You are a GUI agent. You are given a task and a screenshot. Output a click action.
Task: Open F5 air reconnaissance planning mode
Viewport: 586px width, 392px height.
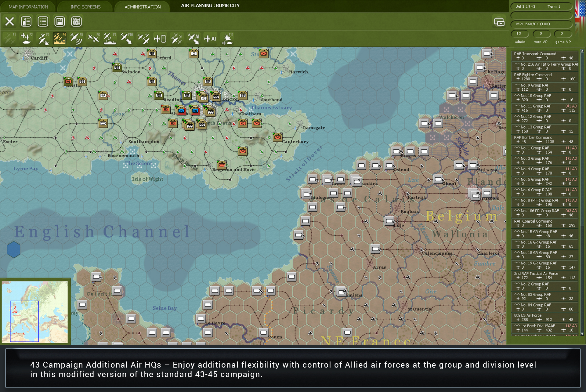(x=77, y=38)
